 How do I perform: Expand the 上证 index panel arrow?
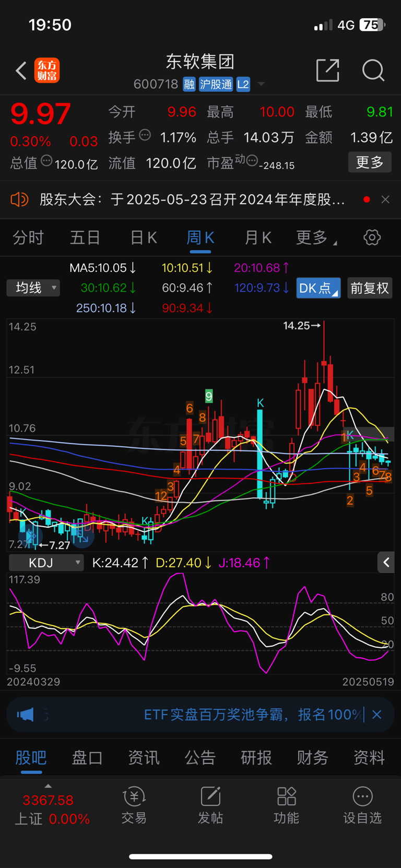click(x=48, y=786)
